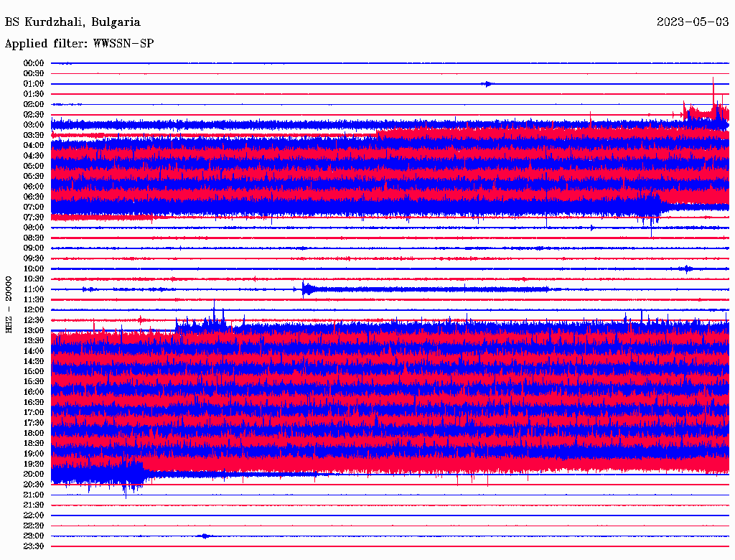The width and height of the screenshot is (735, 560).
Task: Click the 01:00 time label
Action: [x=34, y=84]
